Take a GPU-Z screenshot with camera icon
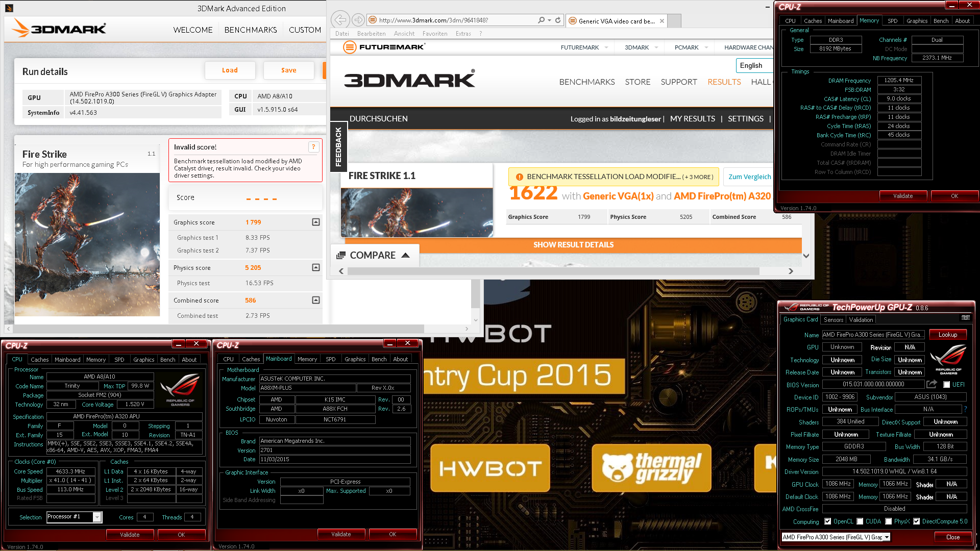 point(965,318)
